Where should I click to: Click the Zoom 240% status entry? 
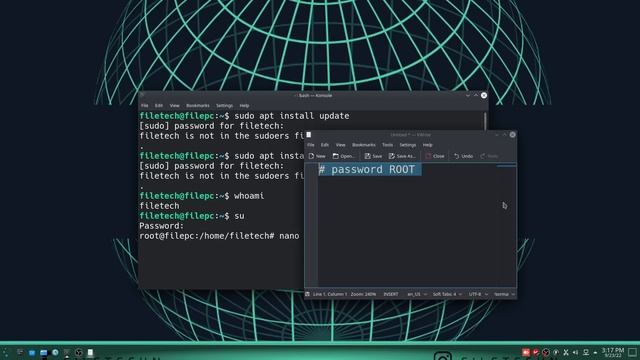[363, 294]
